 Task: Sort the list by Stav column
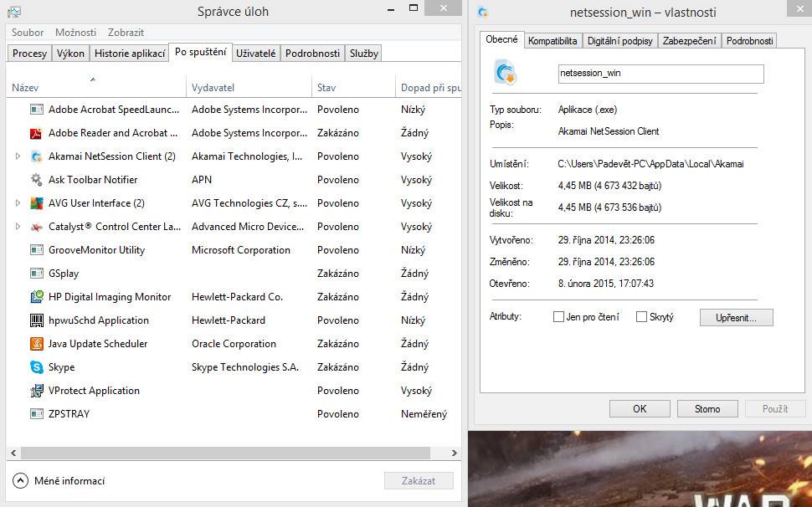tap(354, 87)
